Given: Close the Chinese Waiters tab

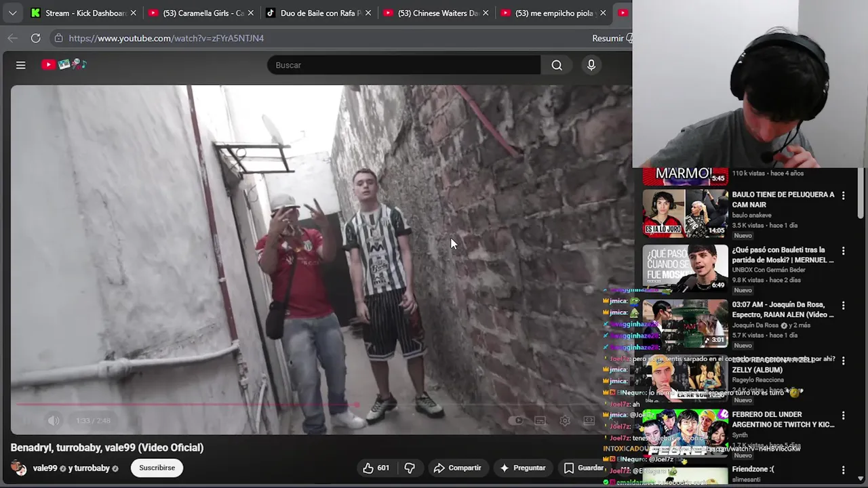Looking at the screenshot, I should [486, 13].
